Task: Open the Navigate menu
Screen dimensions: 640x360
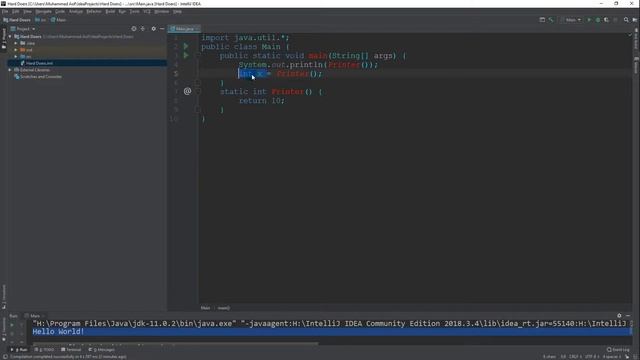Action: (x=43, y=11)
